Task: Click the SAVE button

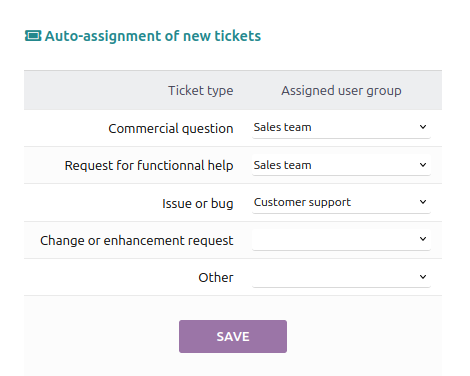Action: [x=233, y=336]
